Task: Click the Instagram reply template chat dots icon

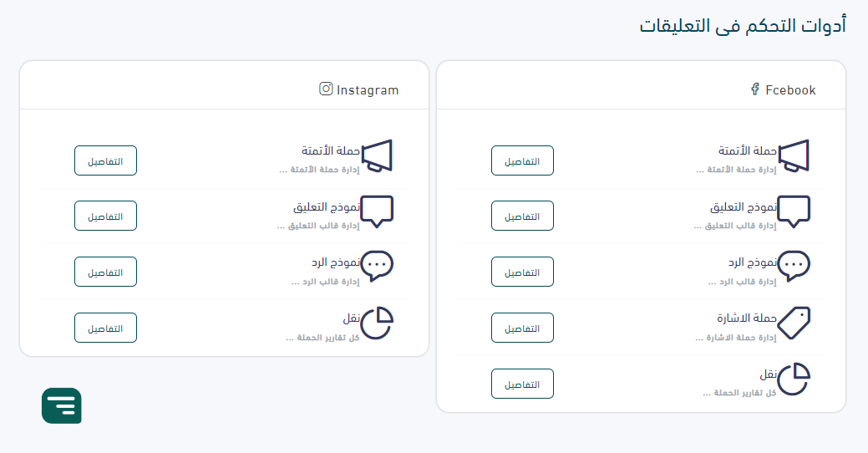Action: [x=377, y=267]
